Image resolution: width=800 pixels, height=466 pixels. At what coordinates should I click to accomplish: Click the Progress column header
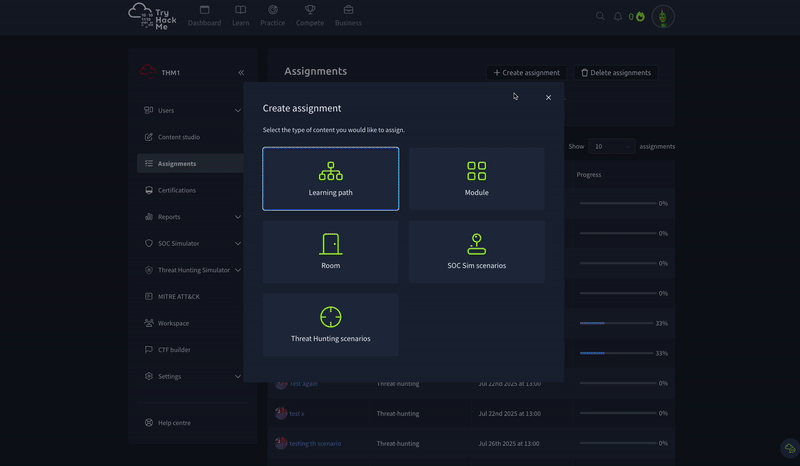(x=589, y=175)
